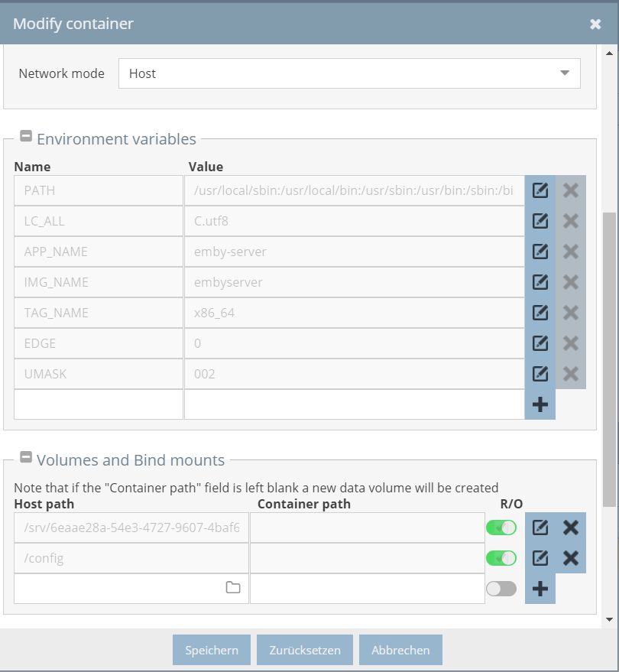Edit the UMASK variable entry

coord(540,374)
